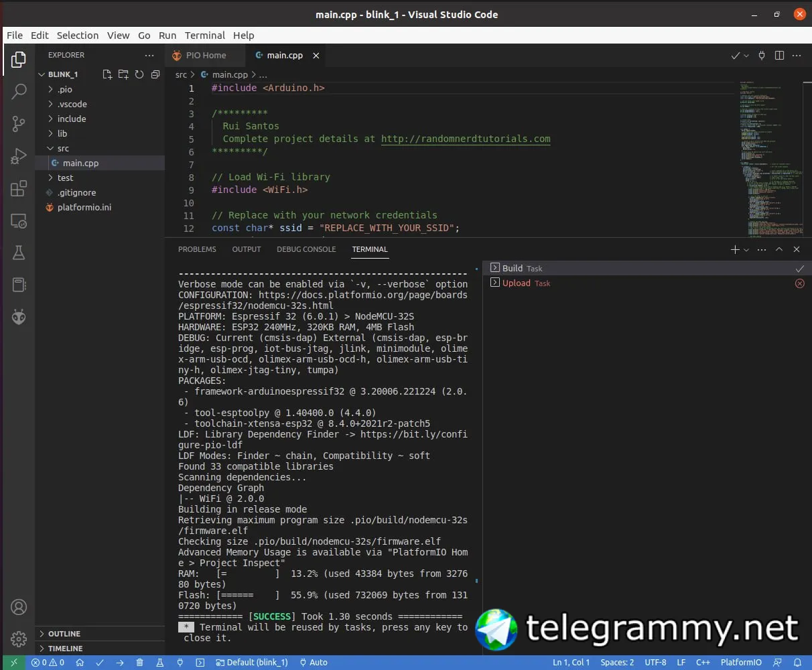Screen dimensions: 812x670
Task: Click the Testing flask icon in activity bar
Action: point(19,253)
